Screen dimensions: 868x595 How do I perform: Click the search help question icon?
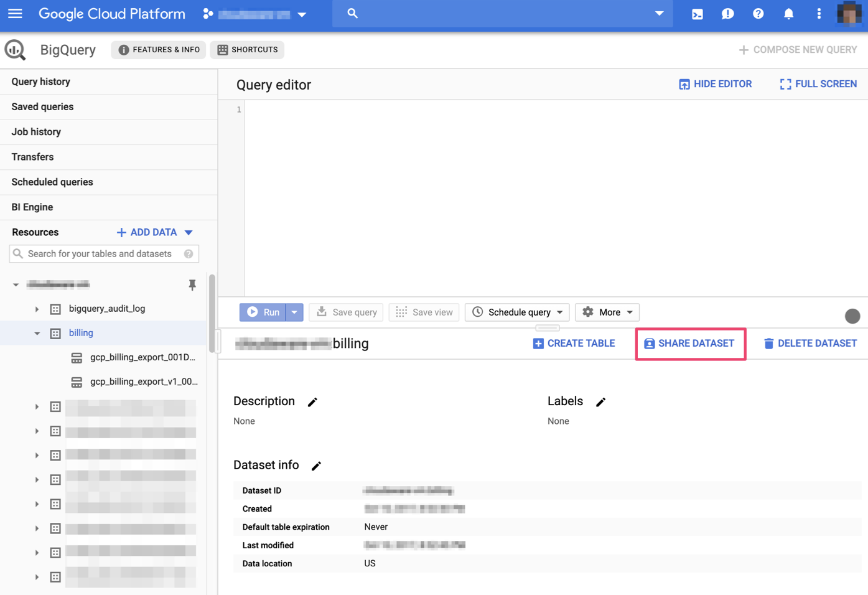tap(189, 254)
